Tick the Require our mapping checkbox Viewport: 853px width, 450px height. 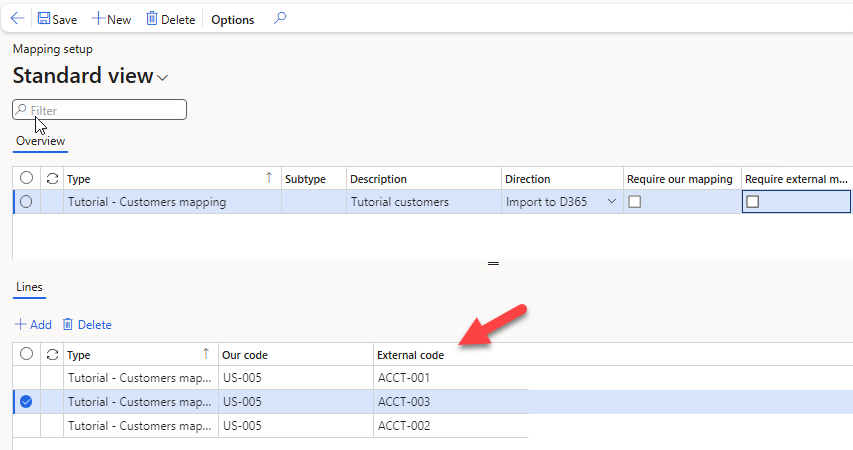coord(634,202)
